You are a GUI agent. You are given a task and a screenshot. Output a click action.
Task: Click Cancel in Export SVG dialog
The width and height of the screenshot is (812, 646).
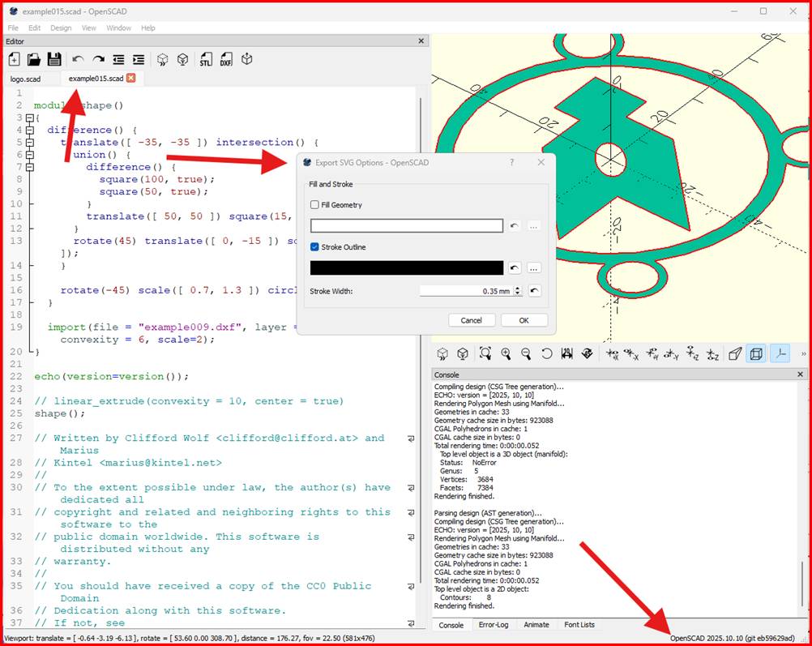(472, 320)
